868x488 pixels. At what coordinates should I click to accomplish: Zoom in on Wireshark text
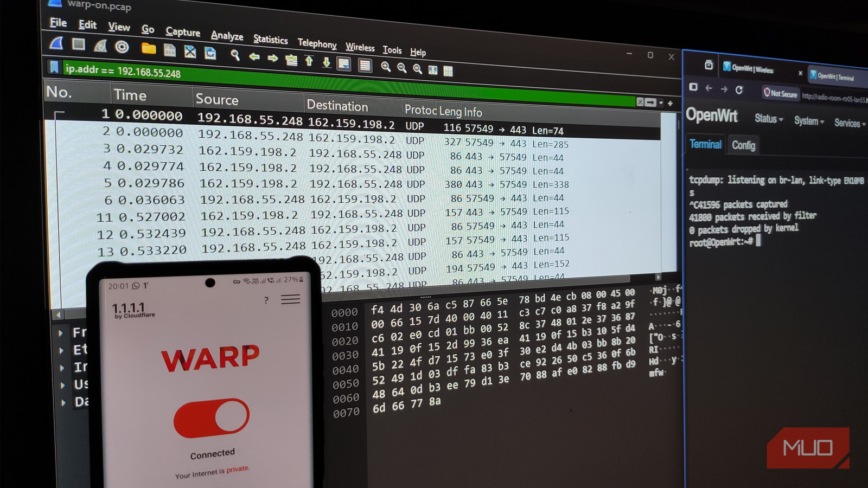point(386,67)
